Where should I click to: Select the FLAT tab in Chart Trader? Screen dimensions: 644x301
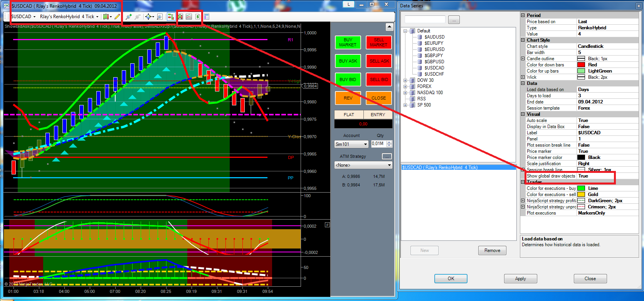coord(349,115)
